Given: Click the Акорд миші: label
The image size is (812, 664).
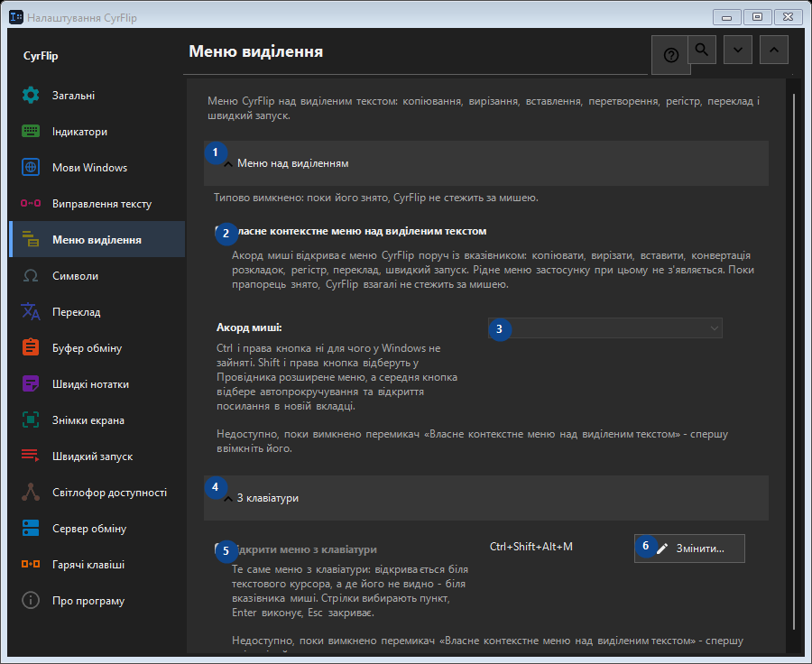Looking at the screenshot, I should click(249, 327).
